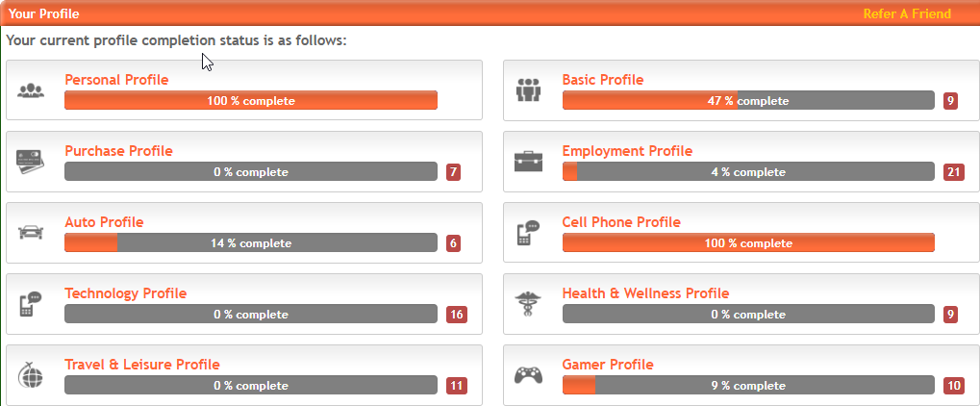Screen dimensions: 980x406
Task: Click the Technology Profile phone icon
Action: tap(30, 304)
